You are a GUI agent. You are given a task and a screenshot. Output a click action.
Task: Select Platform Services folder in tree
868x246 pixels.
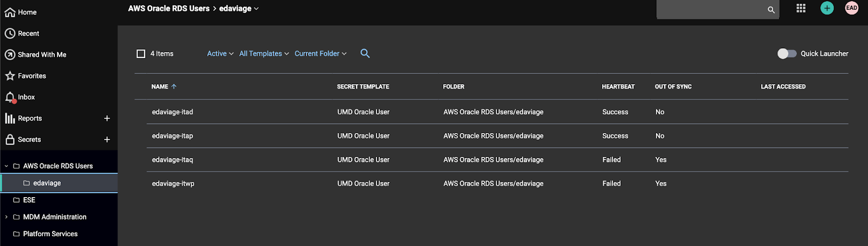click(50, 234)
